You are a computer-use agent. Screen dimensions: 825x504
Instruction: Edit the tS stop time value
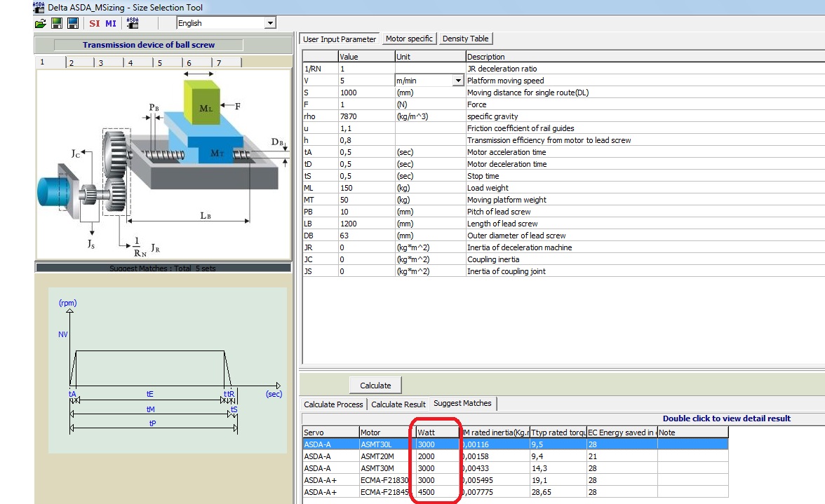(x=366, y=176)
